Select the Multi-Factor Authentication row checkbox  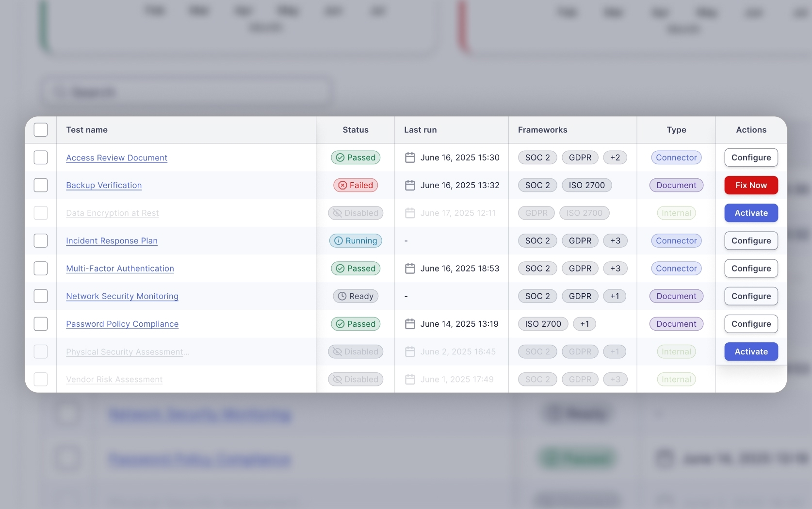tap(41, 269)
